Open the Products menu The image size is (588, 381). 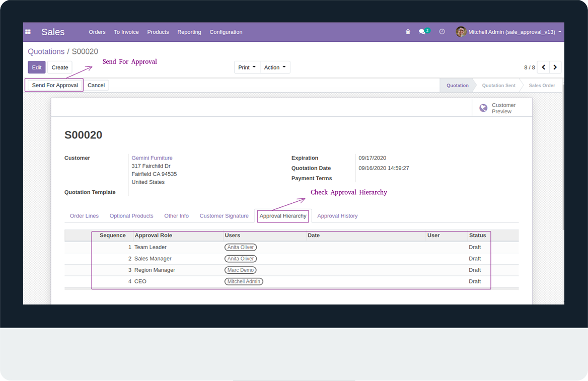[158, 32]
